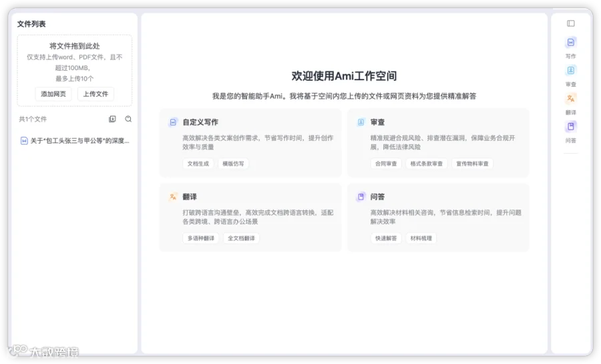
Task: Click the 上传文件 button
Action: click(95, 94)
